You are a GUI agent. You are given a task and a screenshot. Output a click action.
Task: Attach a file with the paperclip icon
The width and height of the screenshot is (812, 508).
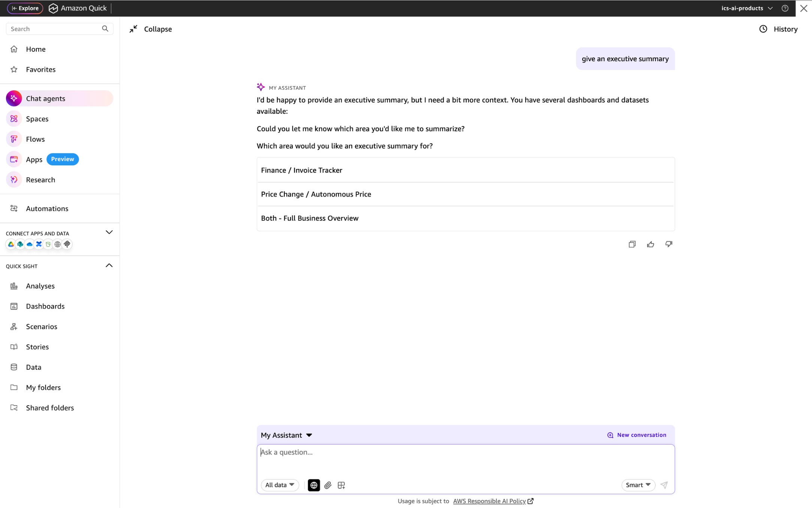coord(328,485)
